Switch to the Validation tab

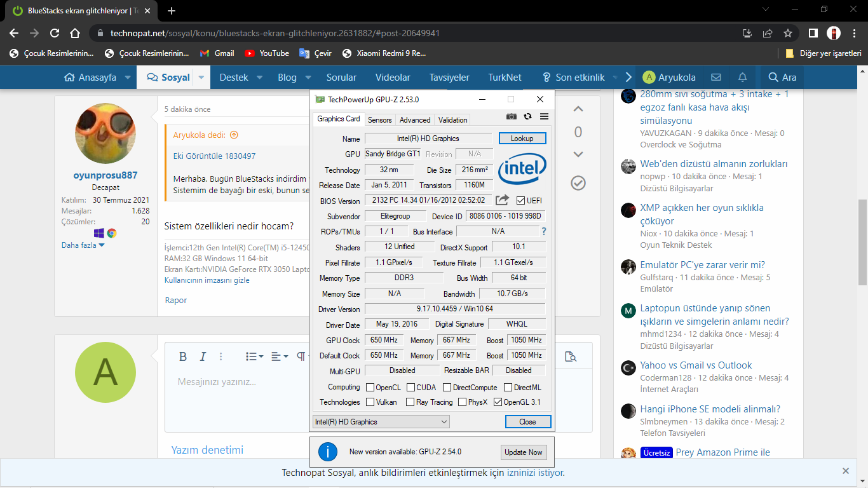coord(452,120)
